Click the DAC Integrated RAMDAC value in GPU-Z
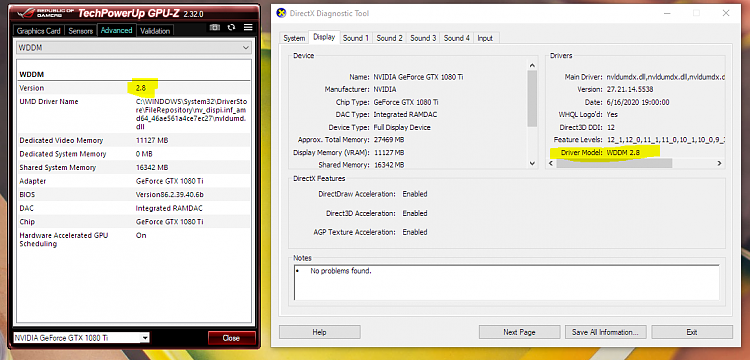Image resolution: width=750 pixels, height=360 pixels. (169, 208)
